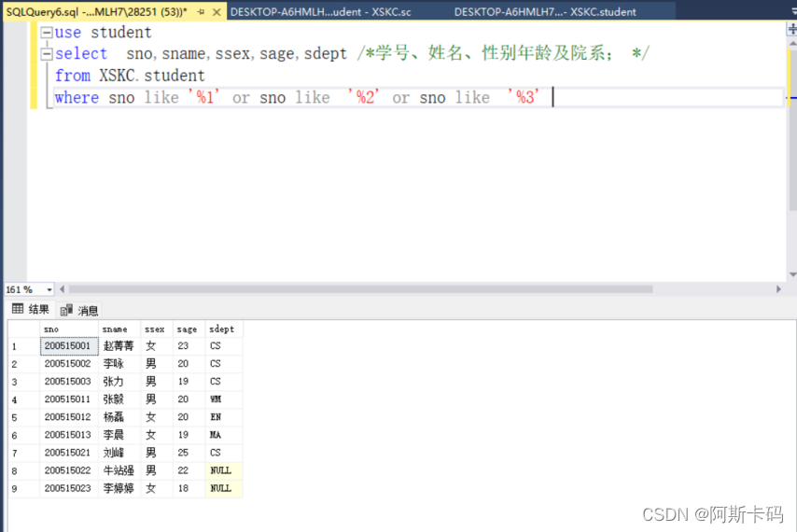Collapse the 'use student' code block
Screen dimensions: 797x532
pos(47,33)
